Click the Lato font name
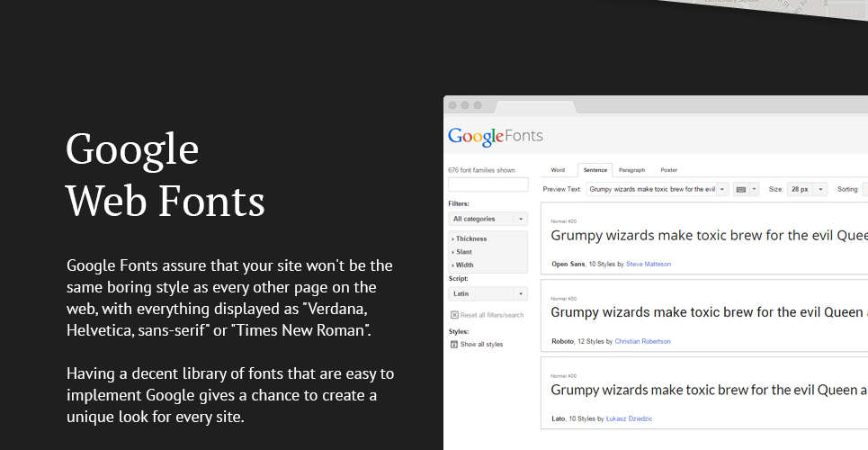Screen dimensions: 868x450 tap(558, 419)
